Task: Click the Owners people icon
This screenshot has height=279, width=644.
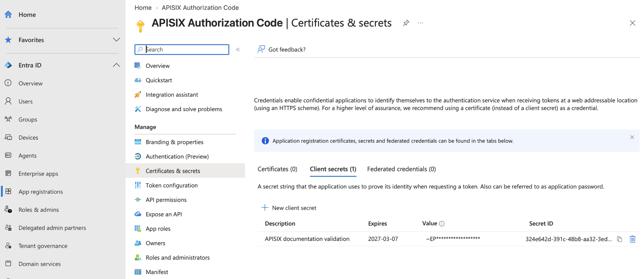Action: (x=138, y=243)
